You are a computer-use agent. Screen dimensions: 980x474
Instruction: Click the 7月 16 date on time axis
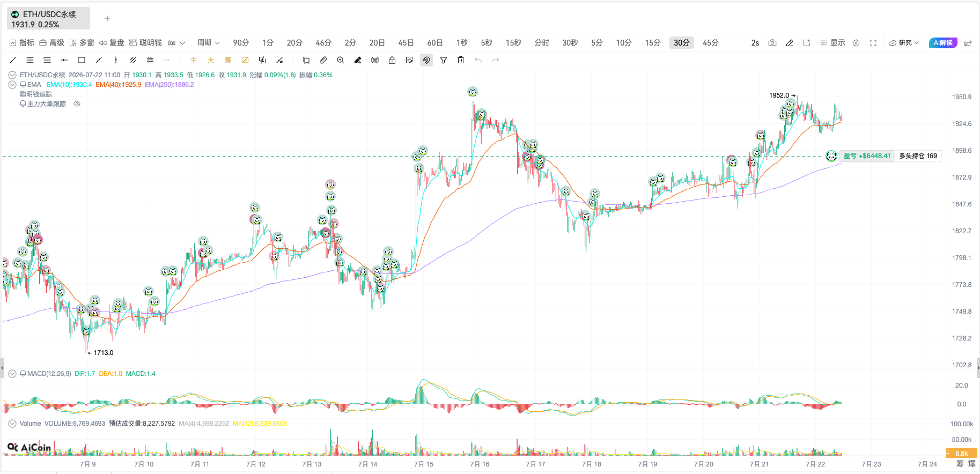pyautogui.click(x=480, y=464)
